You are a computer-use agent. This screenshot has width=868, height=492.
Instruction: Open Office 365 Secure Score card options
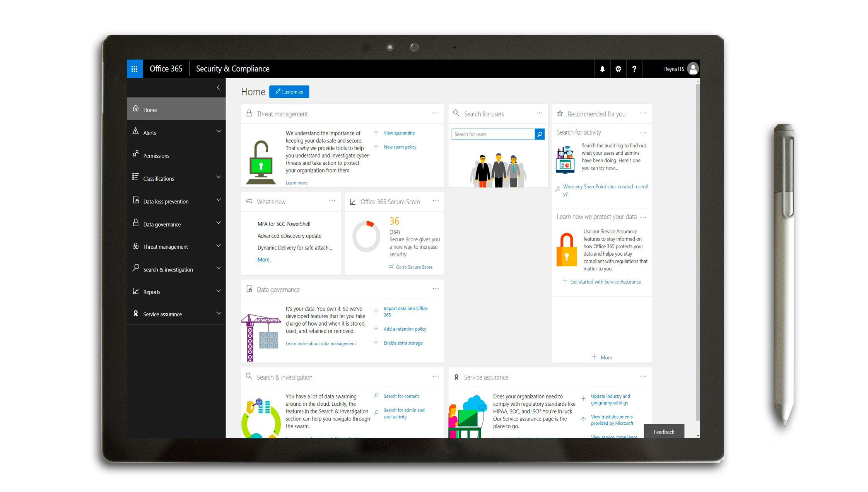(x=436, y=201)
